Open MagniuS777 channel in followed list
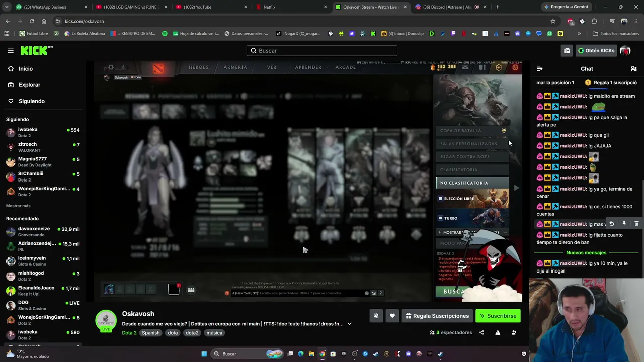Viewport: 644px width, 362px height. tap(43, 162)
